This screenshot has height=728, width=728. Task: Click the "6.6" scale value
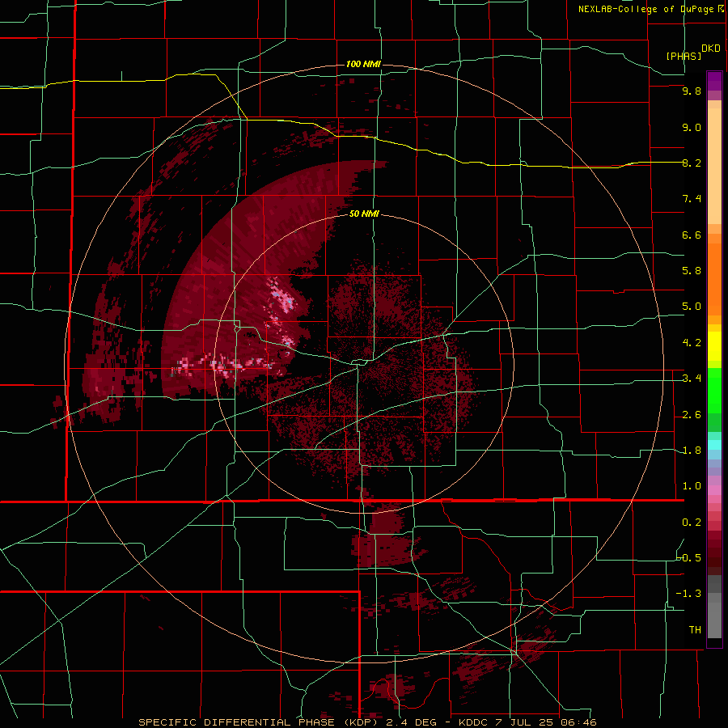pos(692,235)
